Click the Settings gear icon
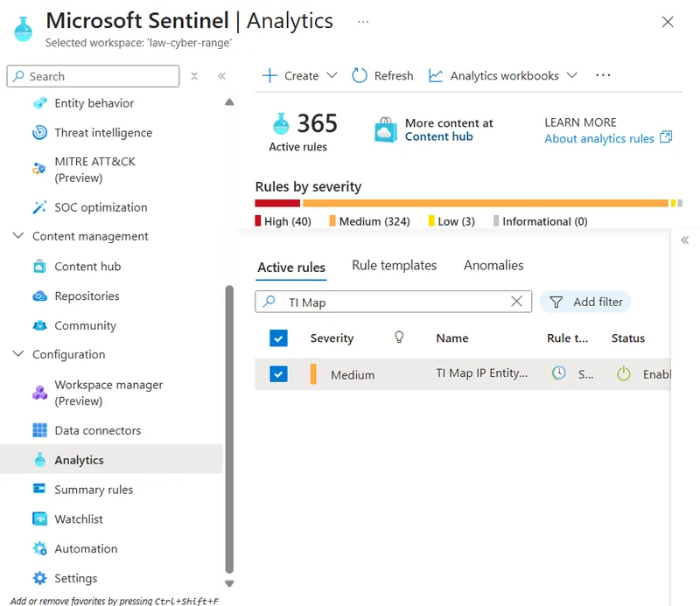The height and width of the screenshot is (606, 700). tap(39, 578)
